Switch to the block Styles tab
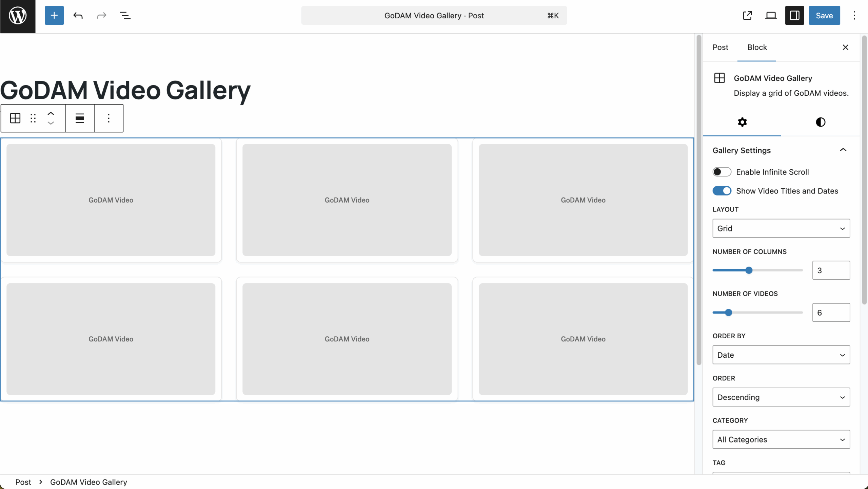 point(820,122)
